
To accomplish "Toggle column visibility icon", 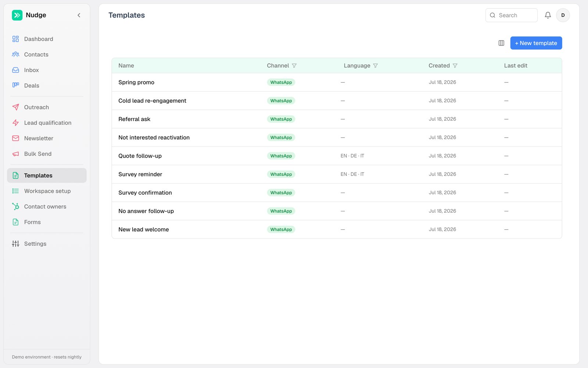I will click(501, 43).
